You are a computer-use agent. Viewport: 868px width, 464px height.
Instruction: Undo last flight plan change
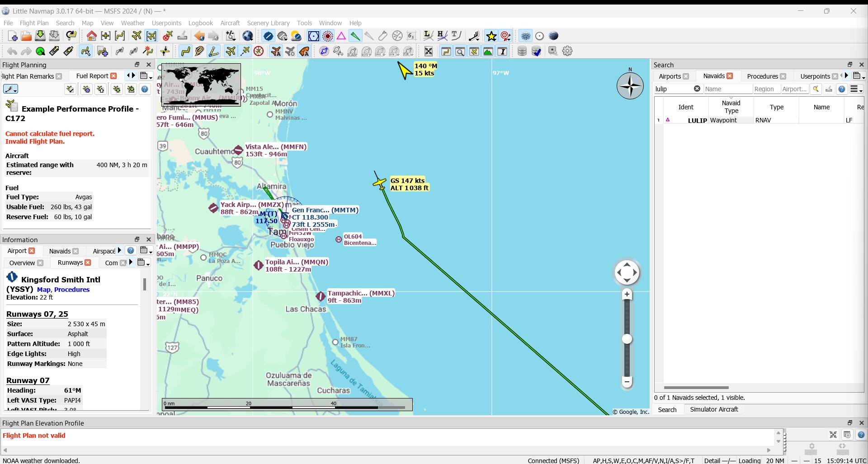[12, 52]
